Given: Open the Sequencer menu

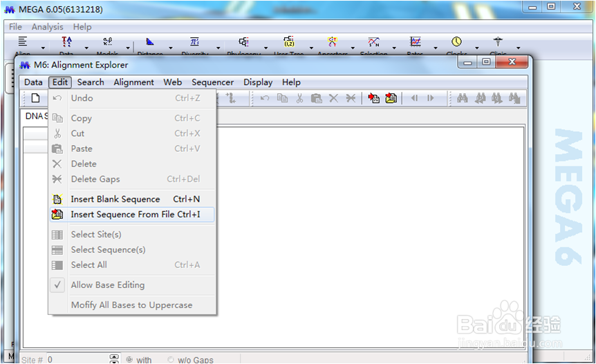Looking at the screenshot, I should (212, 82).
